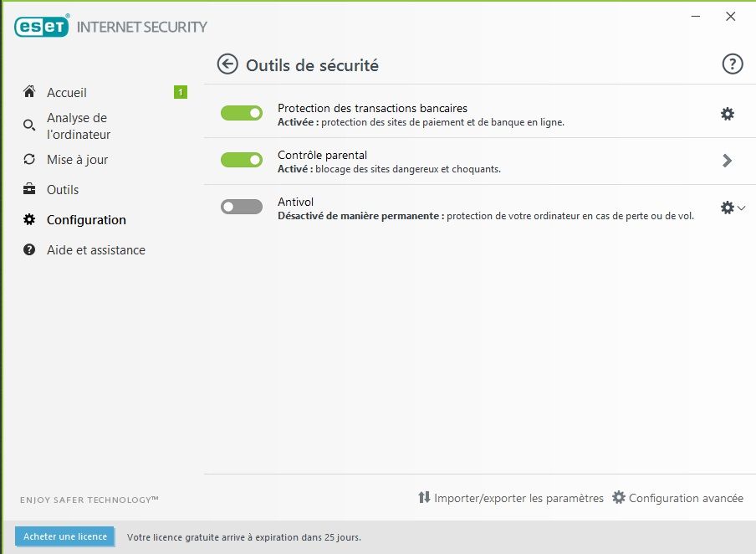Close the ESET Internet Security window
The width and height of the screenshot is (756, 554).
click(x=730, y=17)
